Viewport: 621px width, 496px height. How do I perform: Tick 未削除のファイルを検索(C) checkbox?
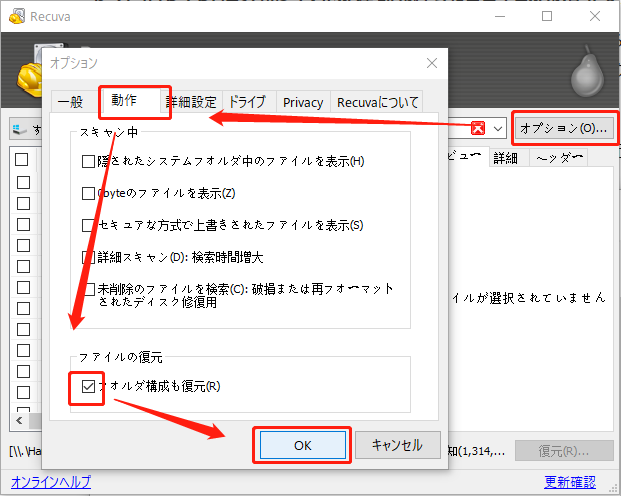coord(90,290)
